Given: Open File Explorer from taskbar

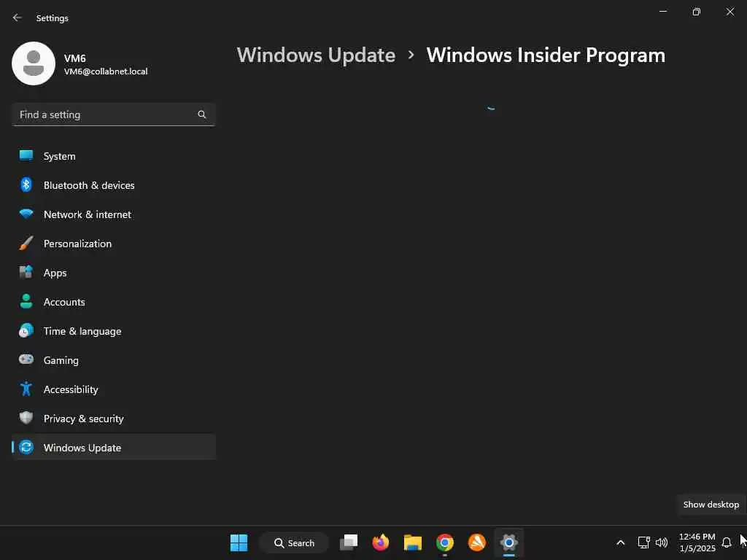Looking at the screenshot, I should click(413, 542).
